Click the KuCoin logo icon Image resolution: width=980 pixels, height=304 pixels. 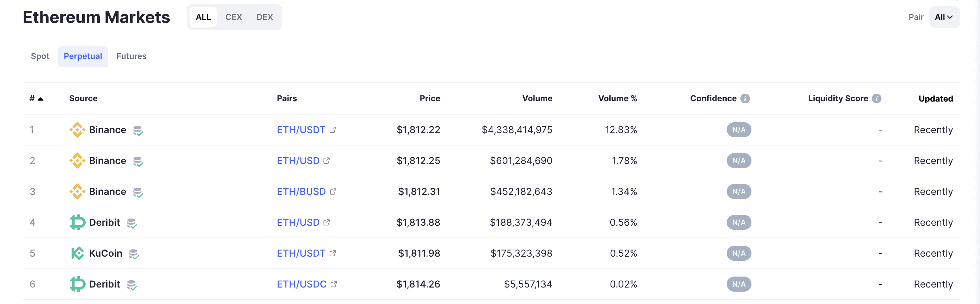[77, 253]
